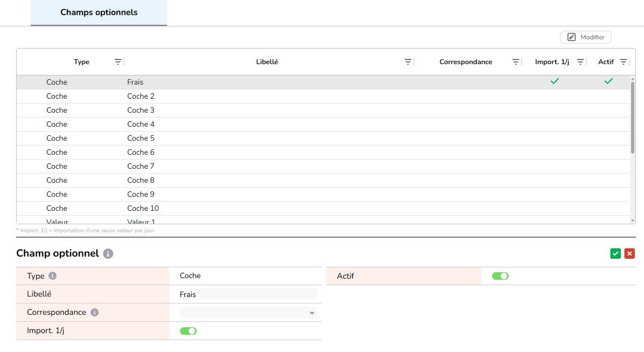The image size is (644, 352).
Task: Click the Import. 1/j checkmark in Frais row
Action: coord(555,81)
